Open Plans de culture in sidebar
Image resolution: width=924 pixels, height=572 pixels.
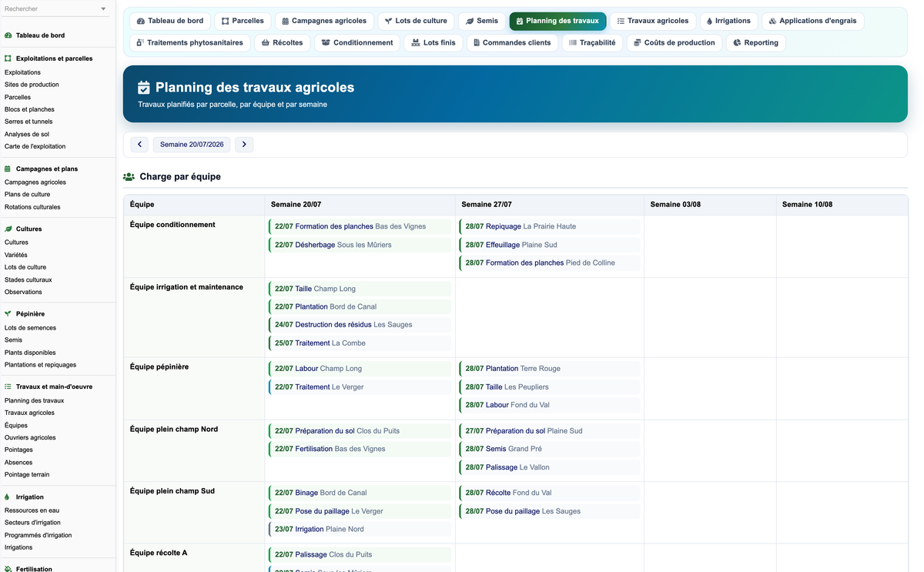point(27,195)
